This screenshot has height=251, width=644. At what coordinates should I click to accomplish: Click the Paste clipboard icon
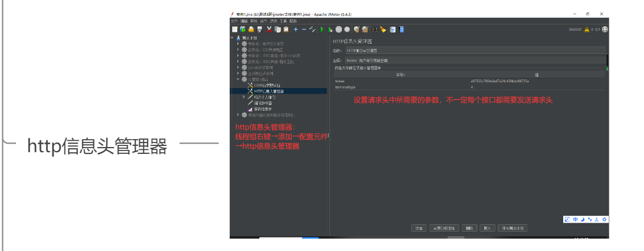pyautogui.click(x=286, y=30)
